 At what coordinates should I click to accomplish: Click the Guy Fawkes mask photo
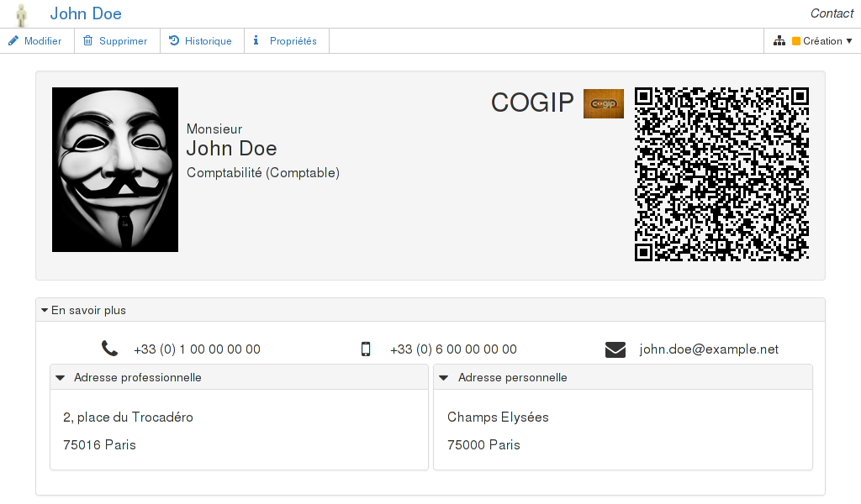click(x=115, y=170)
